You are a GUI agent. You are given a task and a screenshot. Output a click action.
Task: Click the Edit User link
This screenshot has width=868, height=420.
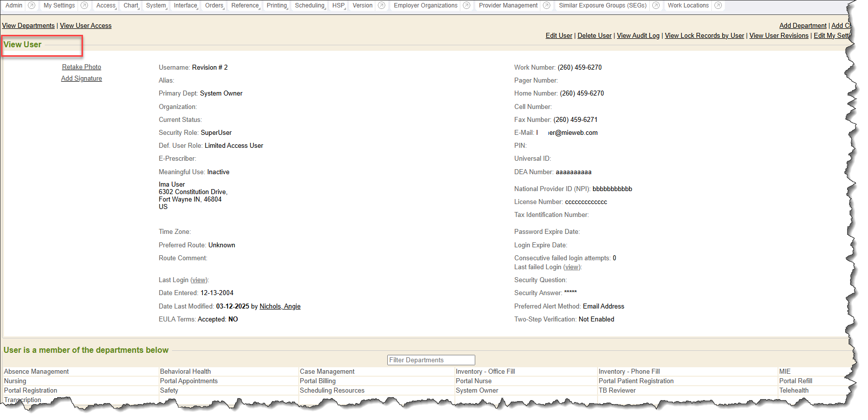tap(559, 36)
